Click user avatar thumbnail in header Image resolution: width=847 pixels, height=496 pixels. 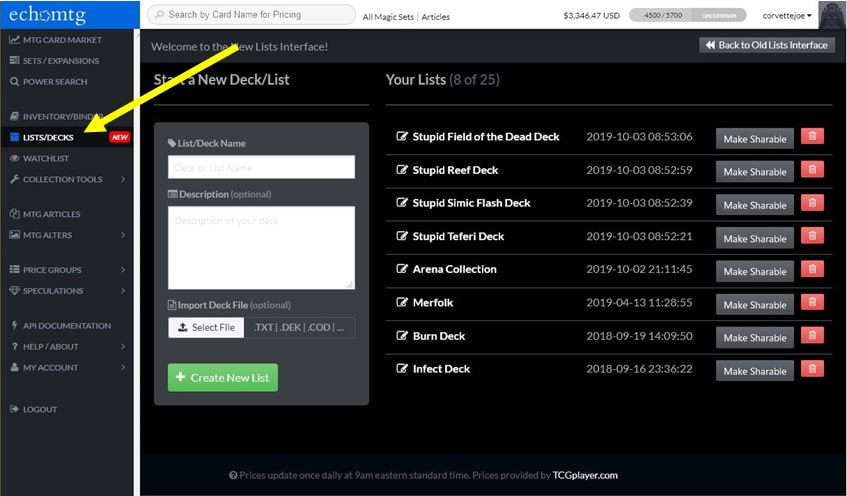(x=831, y=15)
